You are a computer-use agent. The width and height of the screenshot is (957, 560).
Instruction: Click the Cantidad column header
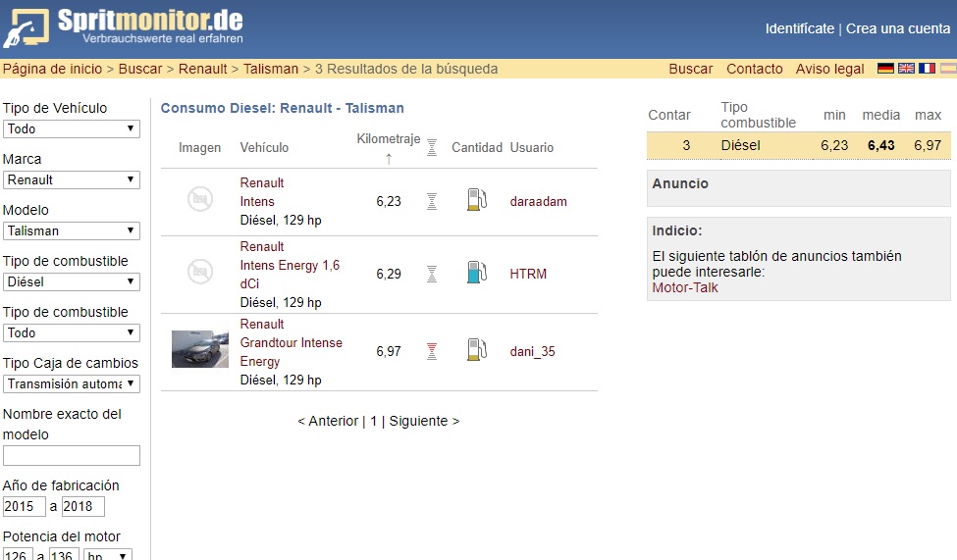477,148
